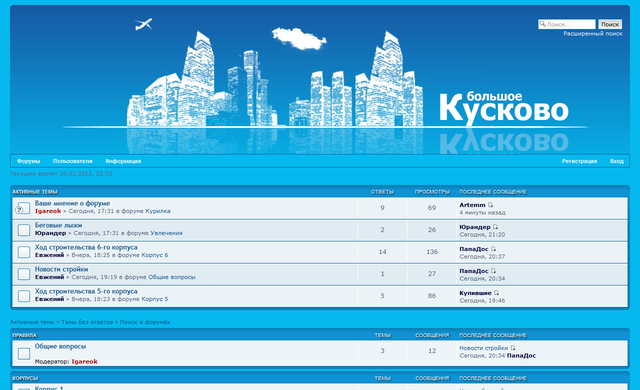Image resolution: width=640 pixels, height=390 pixels.
Task: Jump to last post icon next to Юрандер
Action: pos(496,227)
